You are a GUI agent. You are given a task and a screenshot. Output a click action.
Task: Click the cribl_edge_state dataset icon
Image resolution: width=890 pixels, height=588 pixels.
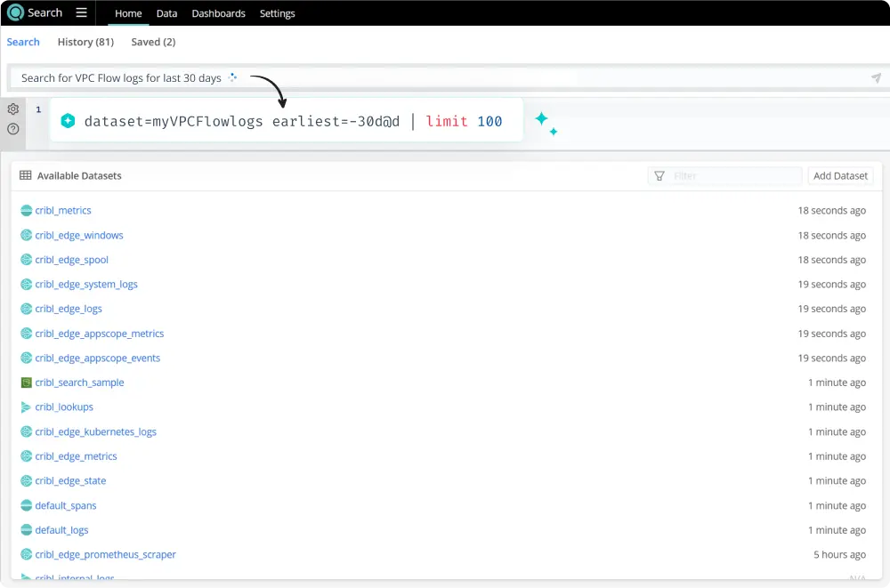coord(26,480)
